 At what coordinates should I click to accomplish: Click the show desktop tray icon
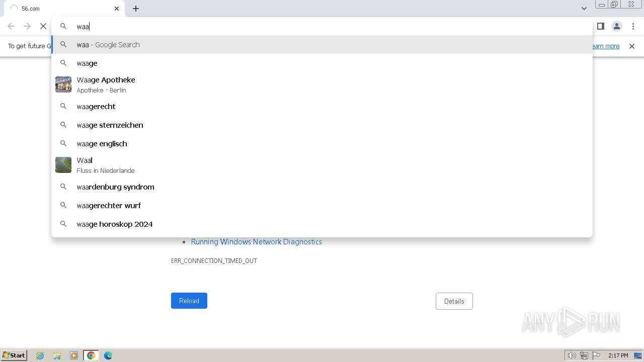(638, 355)
